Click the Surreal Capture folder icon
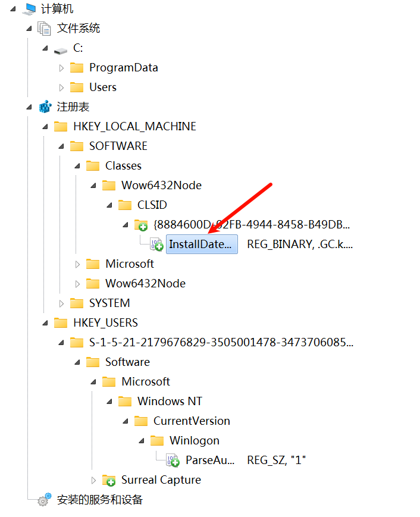The width and height of the screenshot is (420, 517). (109, 480)
